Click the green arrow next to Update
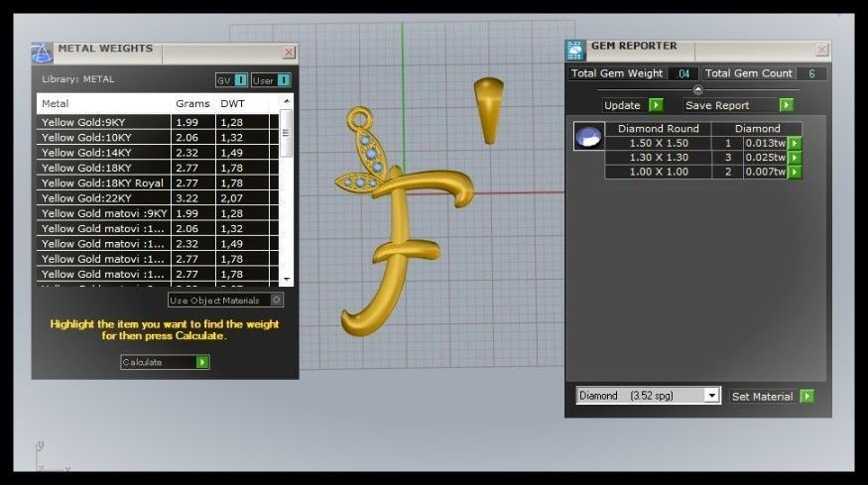 656,105
